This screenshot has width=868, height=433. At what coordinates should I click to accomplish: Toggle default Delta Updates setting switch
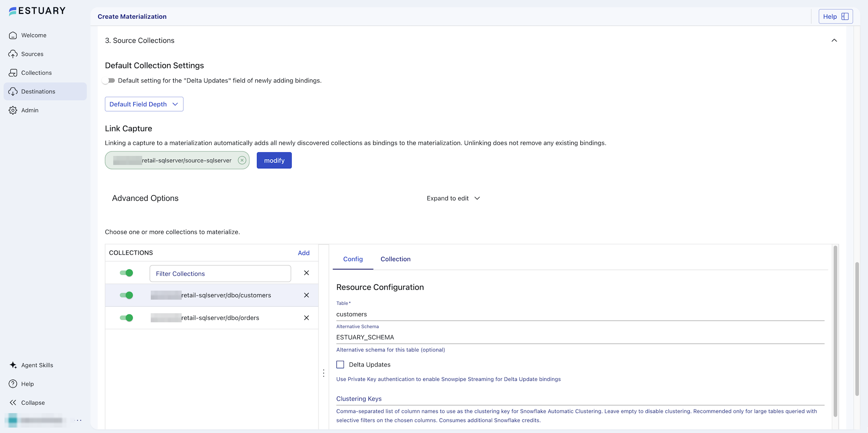pyautogui.click(x=109, y=81)
